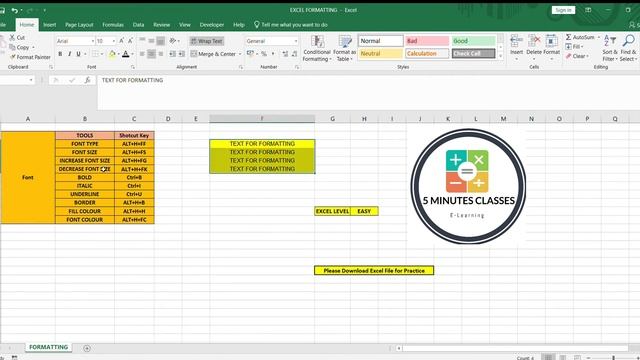Open Format as Table gallery
Screen dimensions: 640x360
coord(344,48)
